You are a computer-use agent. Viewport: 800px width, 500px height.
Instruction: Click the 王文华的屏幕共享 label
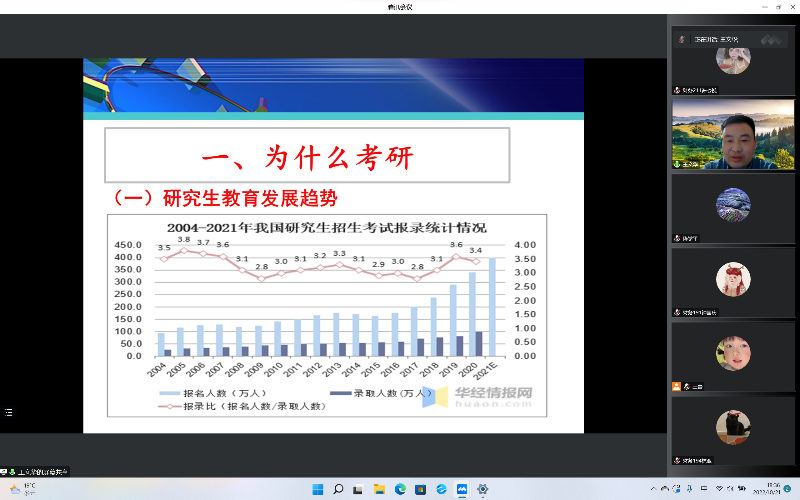pos(42,470)
